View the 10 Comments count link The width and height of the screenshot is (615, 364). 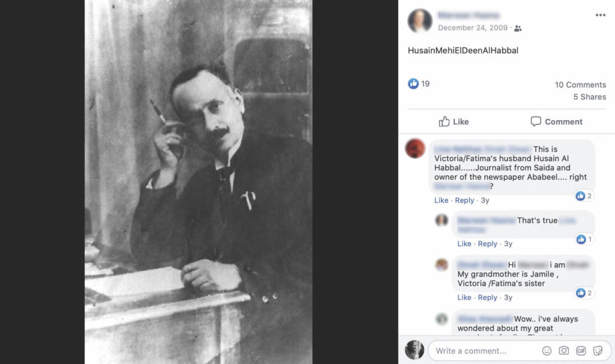pyautogui.click(x=580, y=85)
